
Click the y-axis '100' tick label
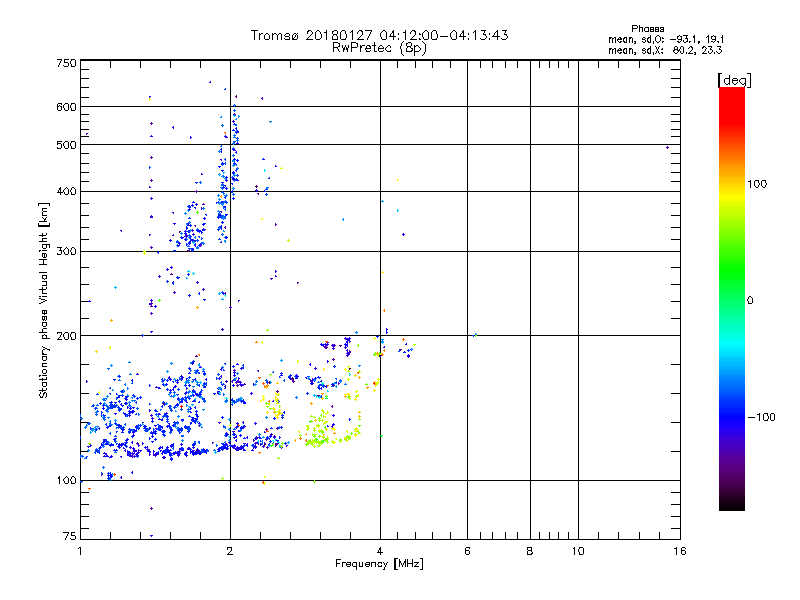click(x=66, y=480)
